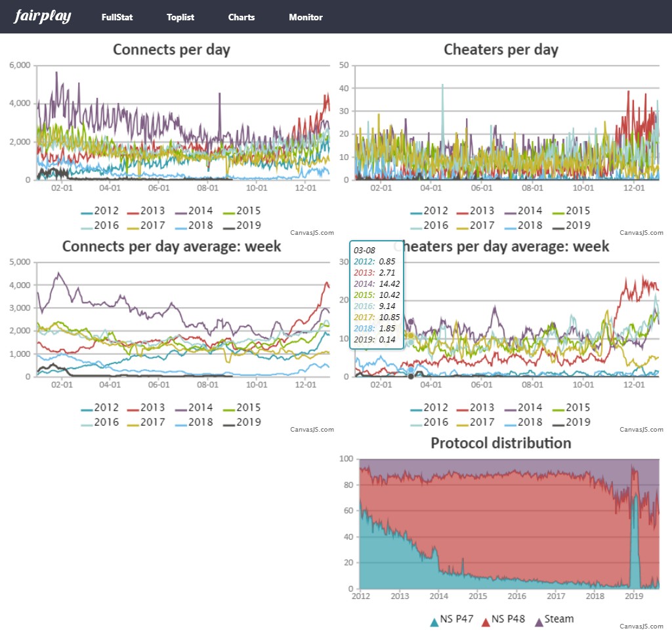Open the Monitor page
The image size is (672, 637).
coord(306,17)
